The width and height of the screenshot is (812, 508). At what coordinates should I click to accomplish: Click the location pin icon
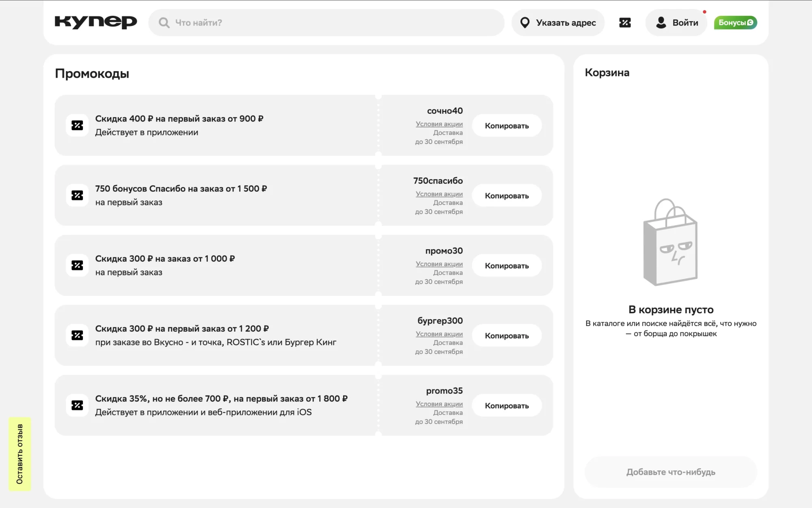pos(525,23)
